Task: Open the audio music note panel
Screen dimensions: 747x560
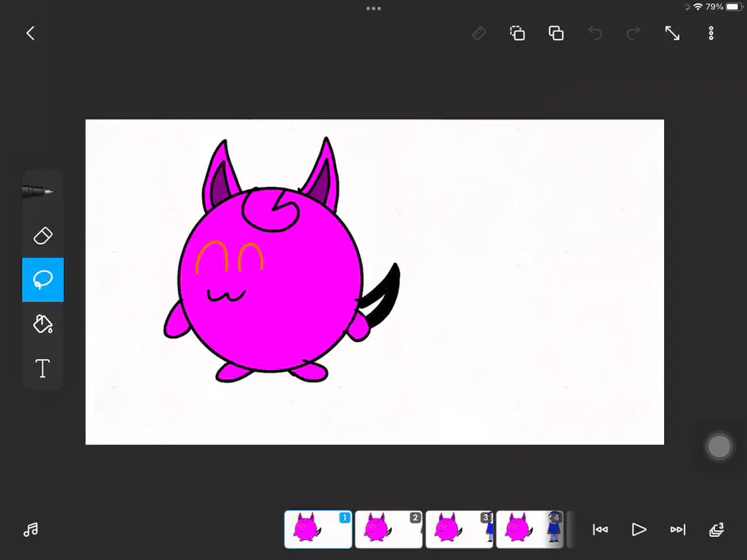Action: [31, 529]
